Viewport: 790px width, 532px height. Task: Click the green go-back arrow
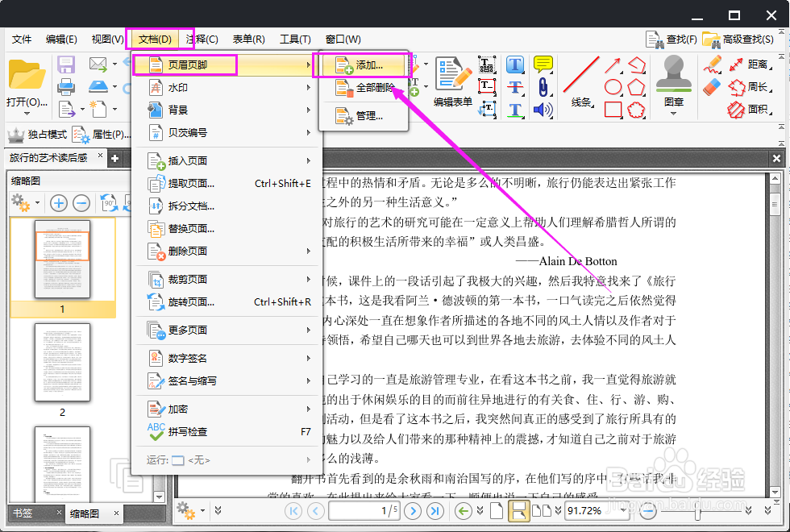(463, 511)
